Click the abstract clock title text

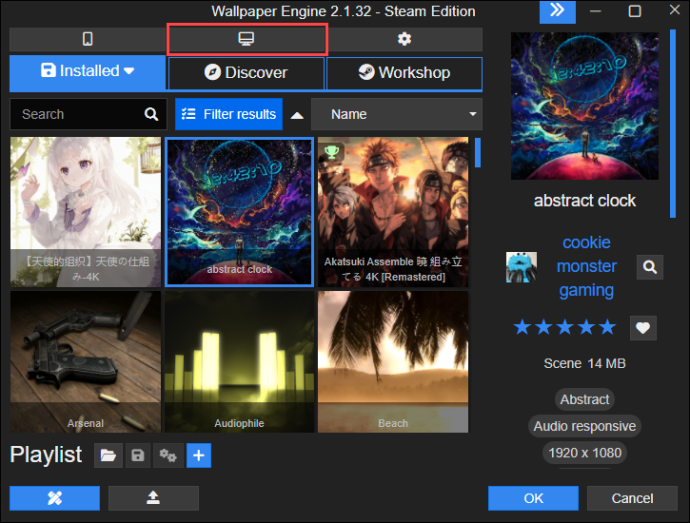pyautogui.click(x=584, y=201)
